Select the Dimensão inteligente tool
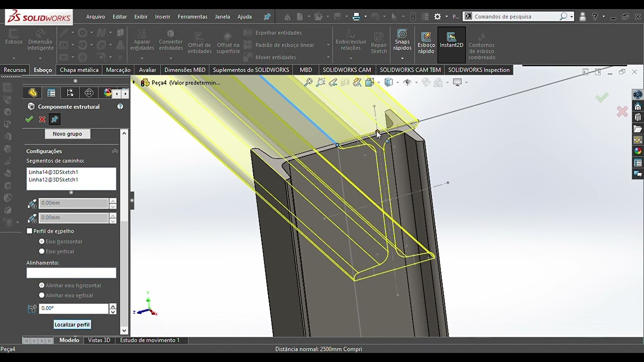 (x=41, y=40)
